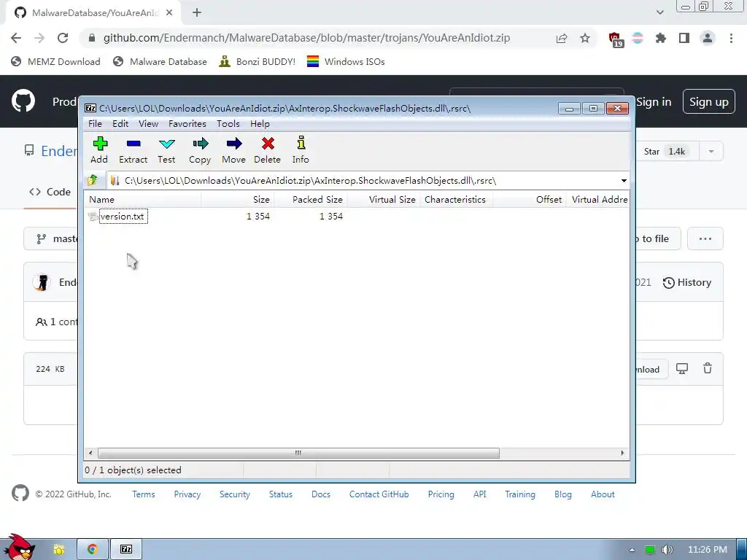This screenshot has height=560, width=747.
Task: Click the volume speaker tray icon
Action: pyautogui.click(x=667, y=550)
